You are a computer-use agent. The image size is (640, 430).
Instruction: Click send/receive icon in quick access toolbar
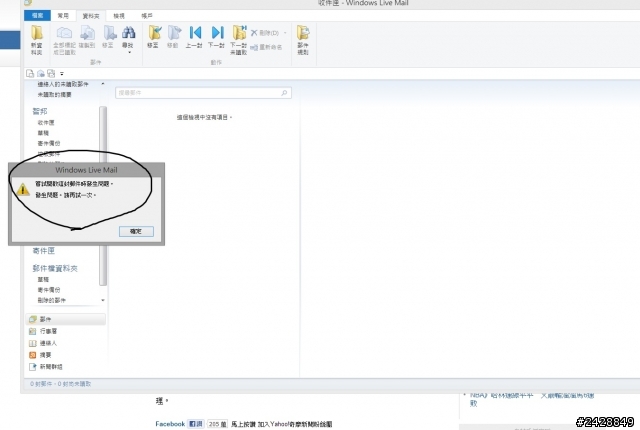point(41,73)
